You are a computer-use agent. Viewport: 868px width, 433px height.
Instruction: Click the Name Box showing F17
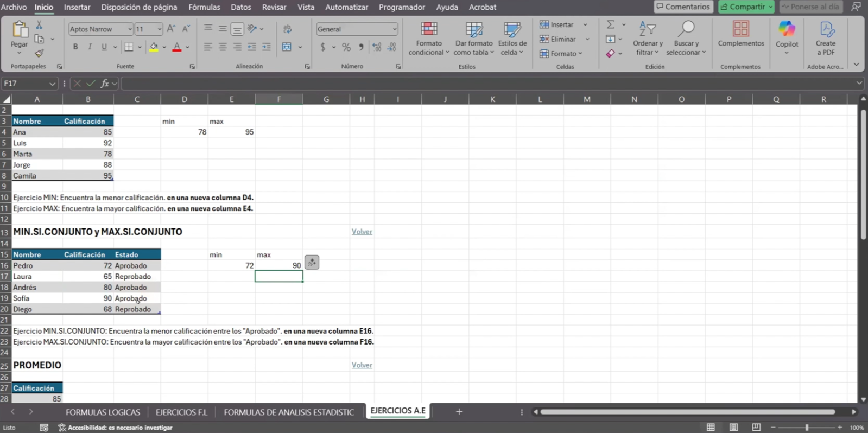click(24, 84)
